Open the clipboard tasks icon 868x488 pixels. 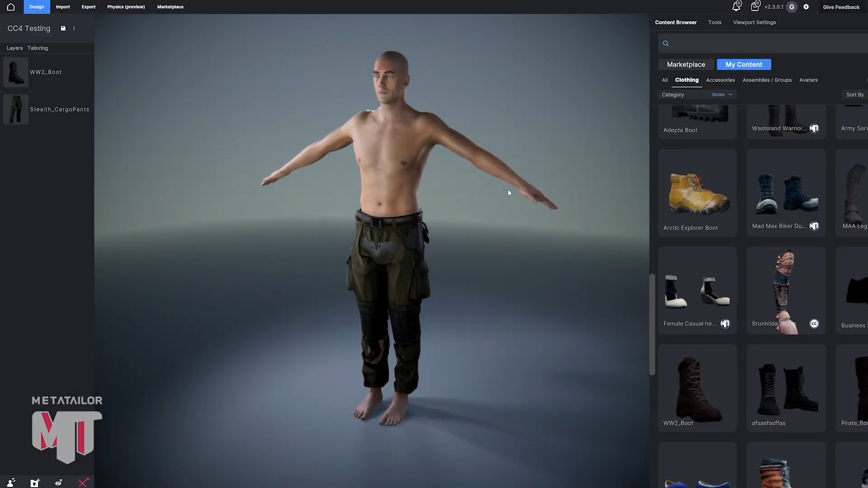tap(755, 6)
